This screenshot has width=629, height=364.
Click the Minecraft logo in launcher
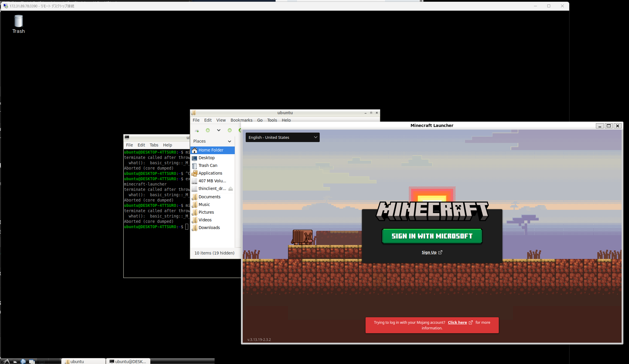click(x=432, y=211)
